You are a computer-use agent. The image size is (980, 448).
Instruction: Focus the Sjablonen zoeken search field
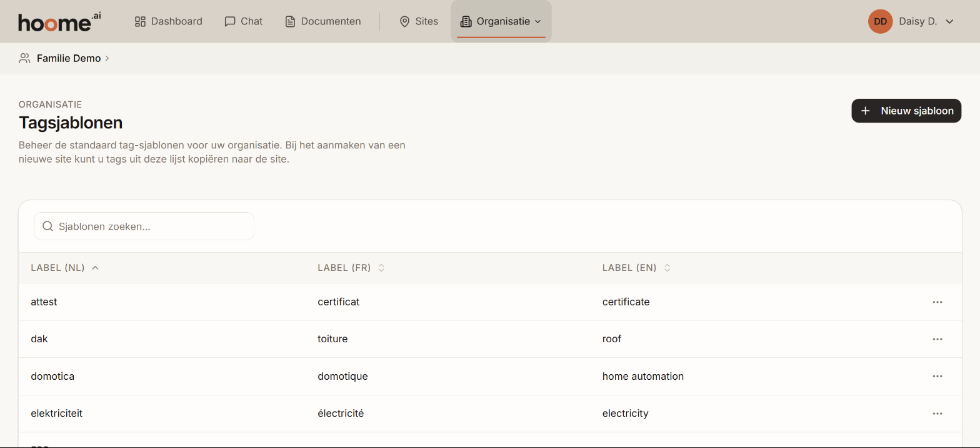[x=144, y=226]
